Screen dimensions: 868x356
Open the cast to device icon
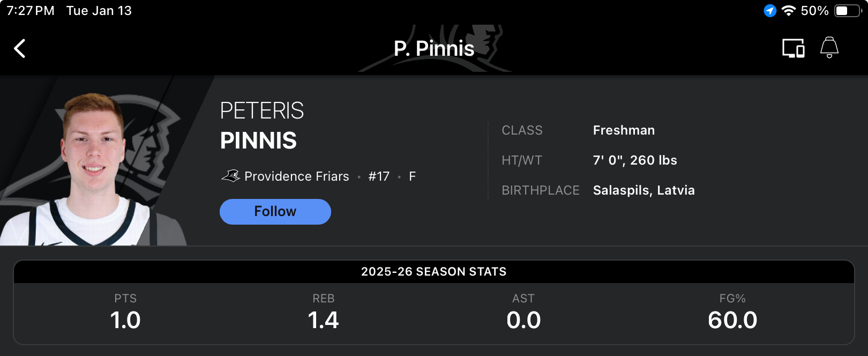pyautogui.click(x=793, y=48)
